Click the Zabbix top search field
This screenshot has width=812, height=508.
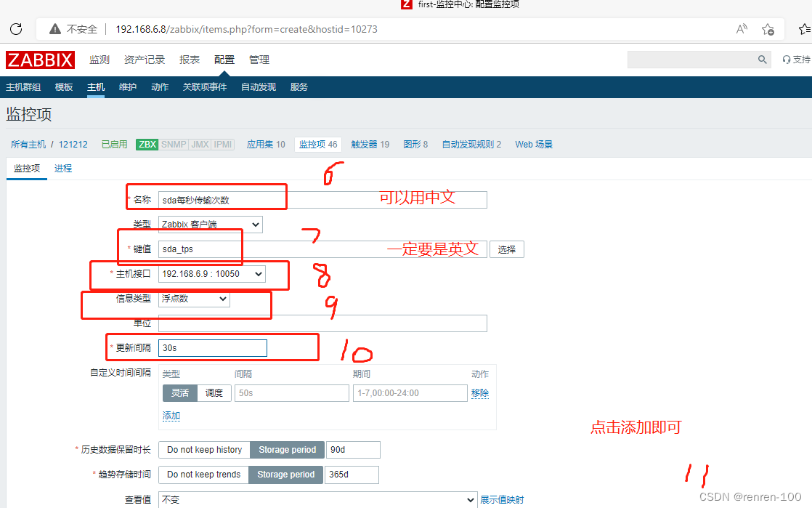(692, 60)
